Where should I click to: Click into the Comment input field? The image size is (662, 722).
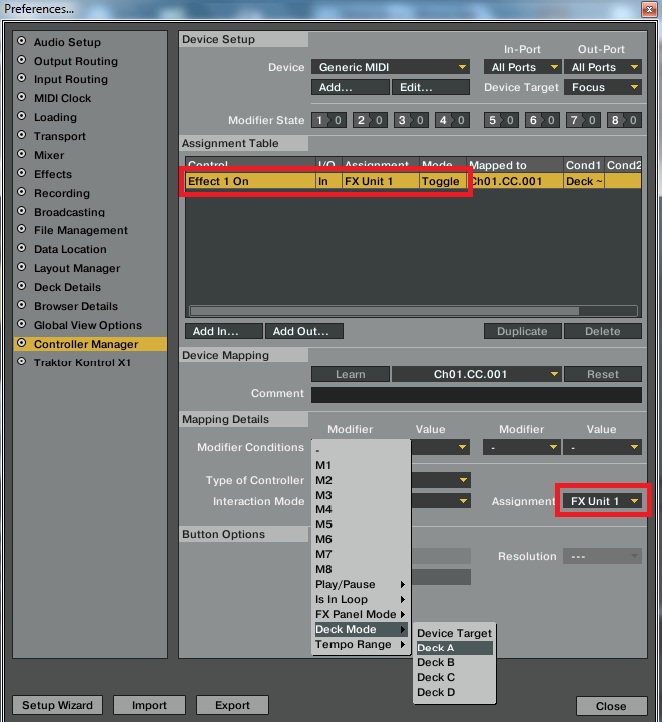pos(476,395)
